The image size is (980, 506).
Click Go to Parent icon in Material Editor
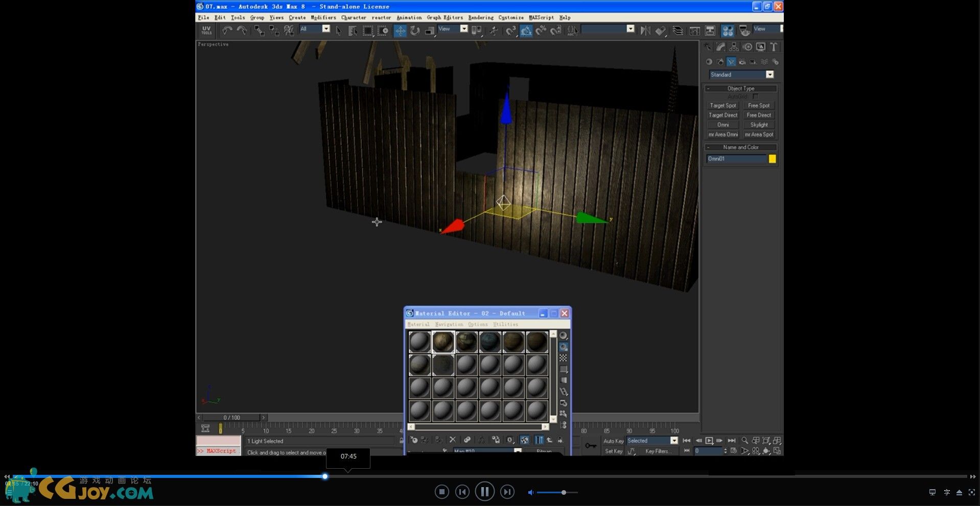point(549,440)
